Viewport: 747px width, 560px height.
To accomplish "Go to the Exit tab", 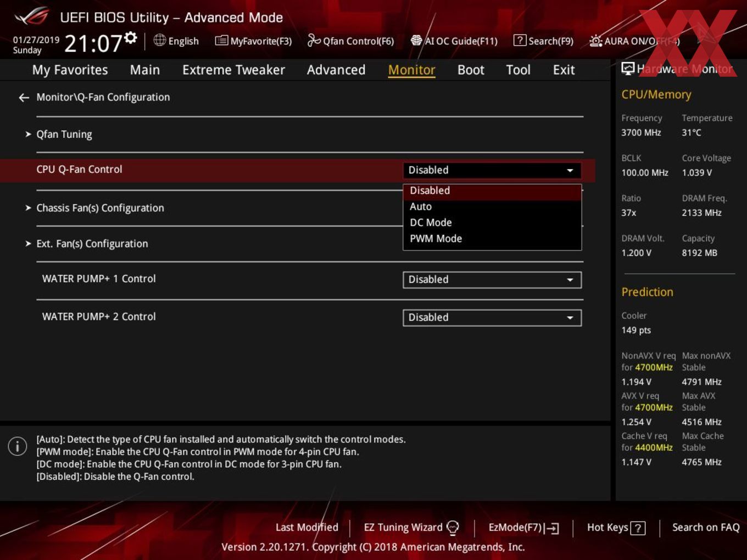I will (x=564, y=70).
